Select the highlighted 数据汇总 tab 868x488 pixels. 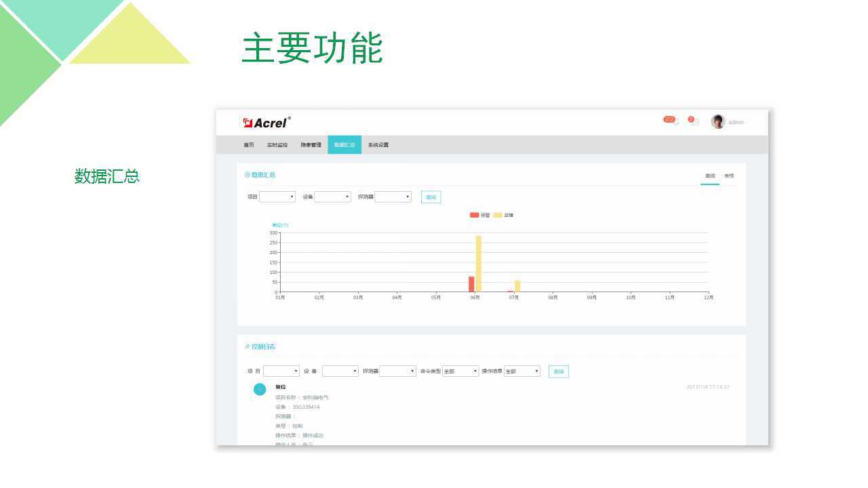pos(344,145)
